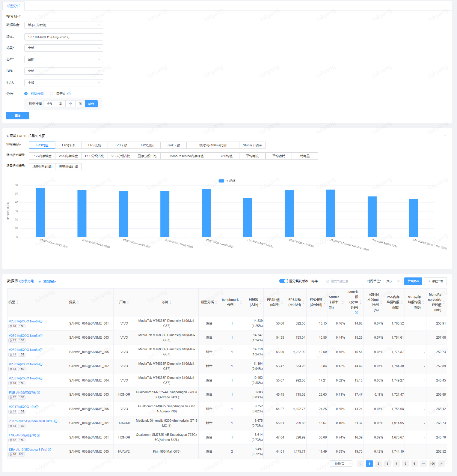Click the info icon beside 自定义
The image size is (457, 476).
69,94
